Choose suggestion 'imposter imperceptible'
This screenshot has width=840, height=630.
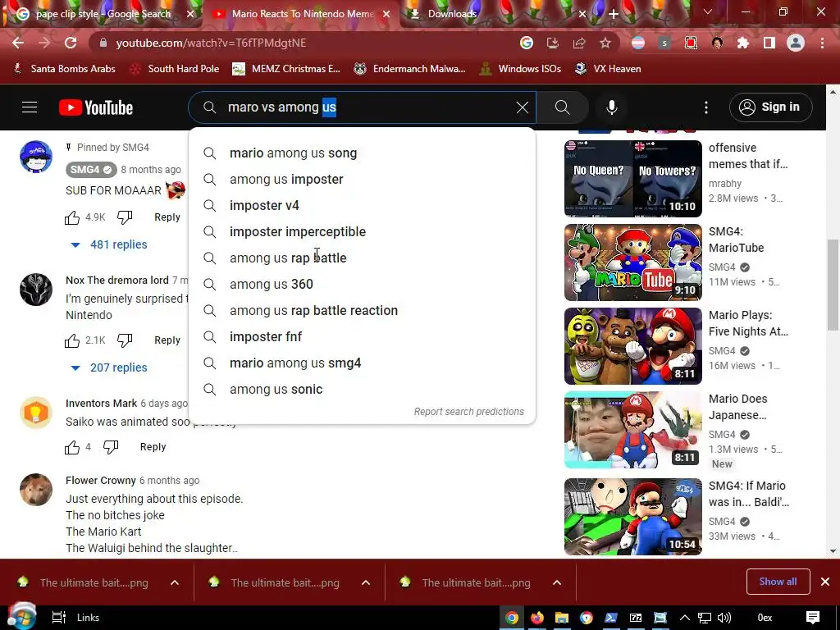point(362,232)
